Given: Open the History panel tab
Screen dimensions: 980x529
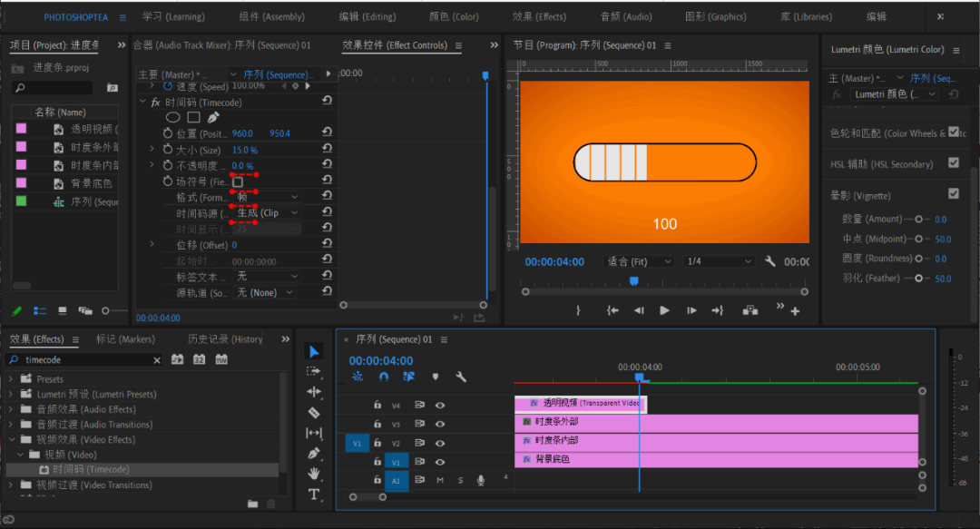Looking at the screenshot, I should pos(225,339).
